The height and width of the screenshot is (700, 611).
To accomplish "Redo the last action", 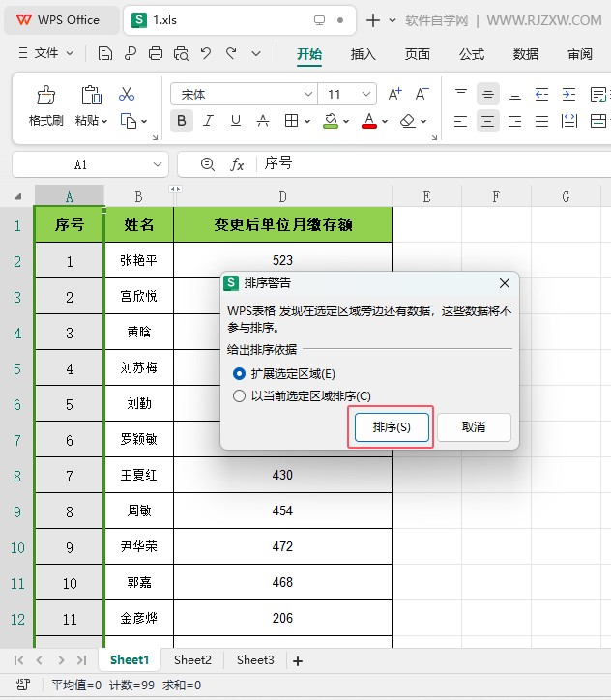I will [x=231, y=53].
